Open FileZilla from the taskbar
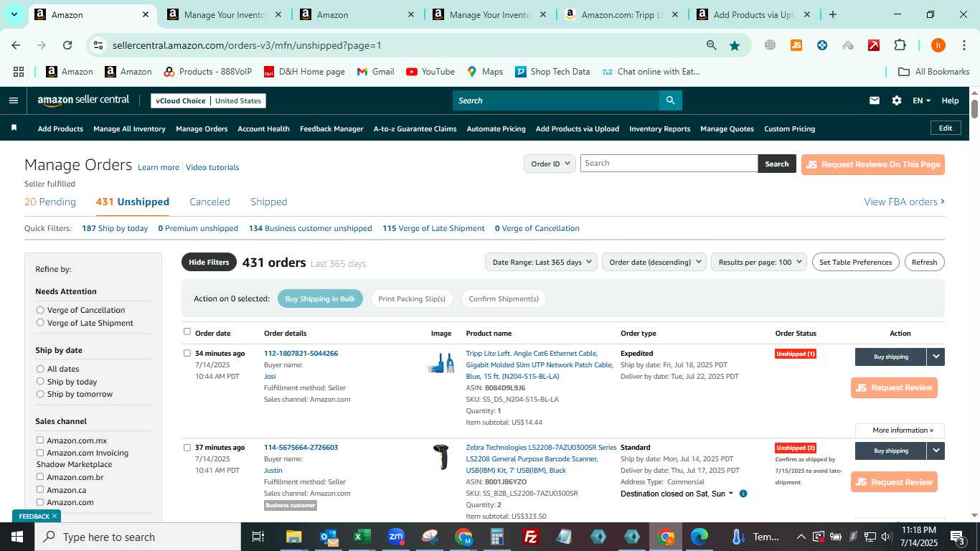 531,537
